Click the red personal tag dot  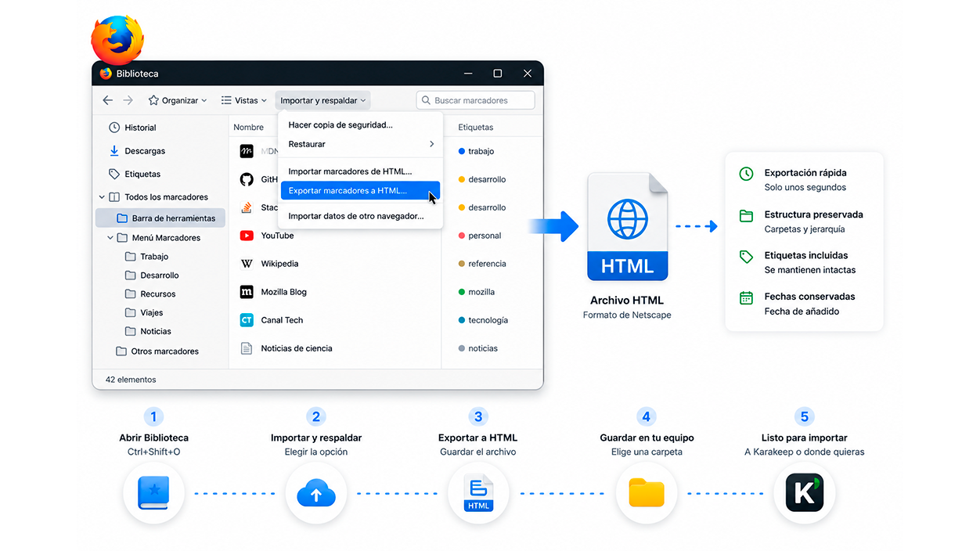pos(462,236)
